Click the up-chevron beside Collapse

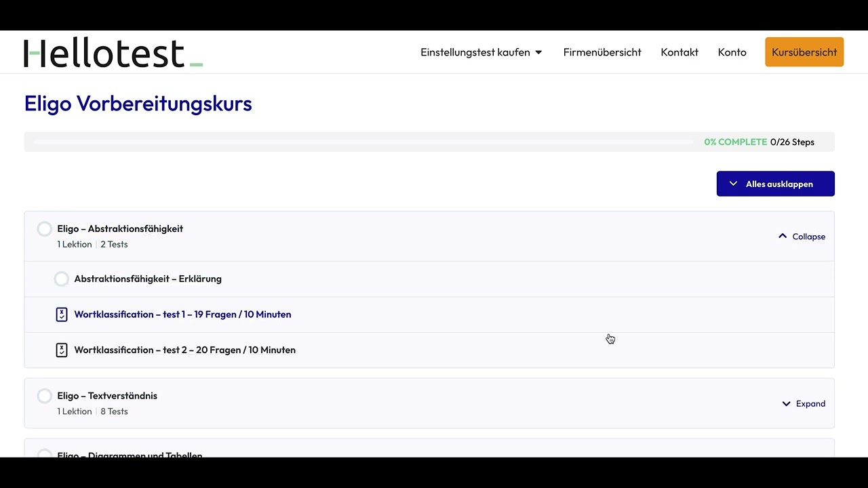[x=783, y=236]
